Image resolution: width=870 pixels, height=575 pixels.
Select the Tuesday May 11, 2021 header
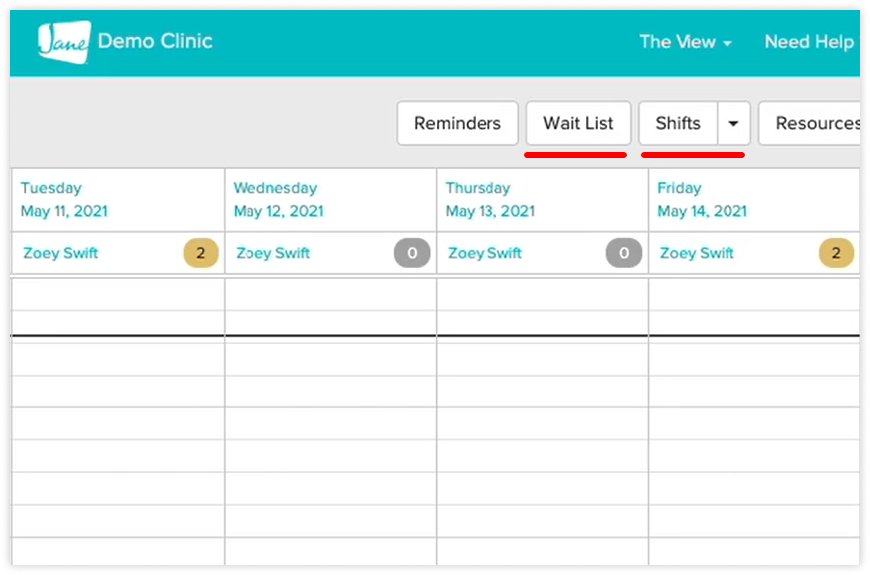(x=64, y=200)
